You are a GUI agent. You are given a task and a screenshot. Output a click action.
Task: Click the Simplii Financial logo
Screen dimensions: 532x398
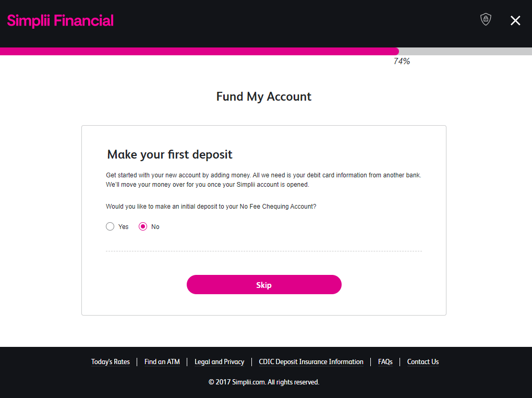pyautogui.click(x=61, y=21)
